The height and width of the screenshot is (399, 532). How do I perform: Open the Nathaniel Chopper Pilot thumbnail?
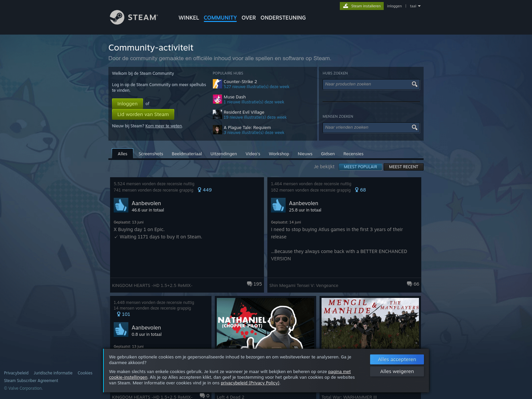pyautogui.click(x=265, y=323)
